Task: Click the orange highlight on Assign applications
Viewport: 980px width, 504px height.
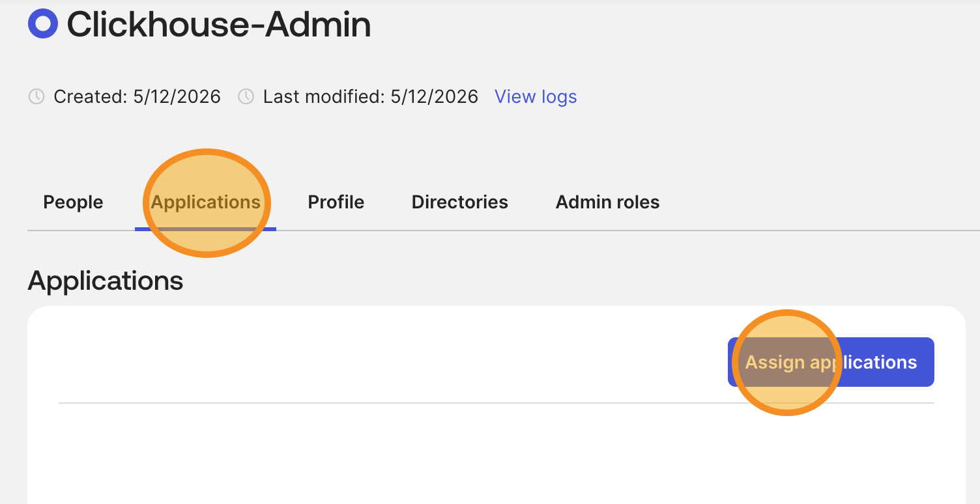Action: 786,363
